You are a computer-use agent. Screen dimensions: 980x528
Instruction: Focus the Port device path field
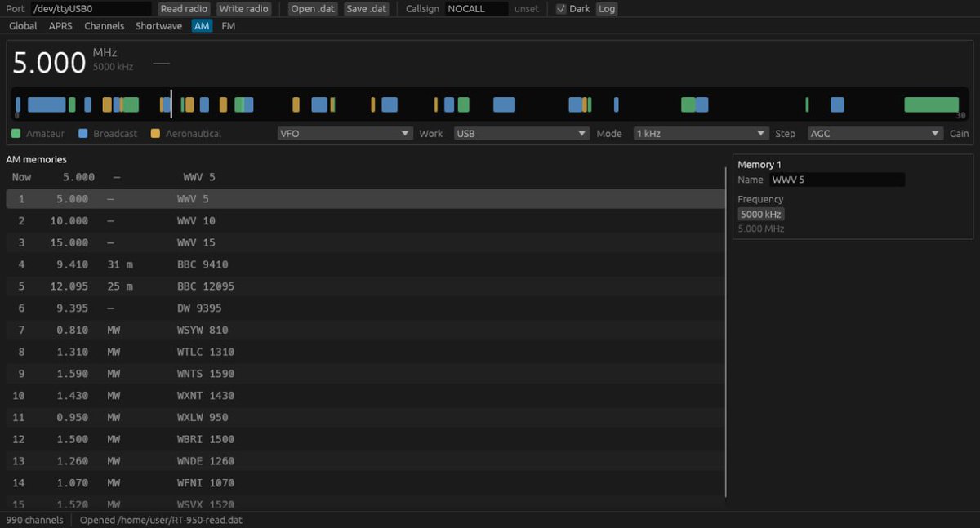pos(91,9)
